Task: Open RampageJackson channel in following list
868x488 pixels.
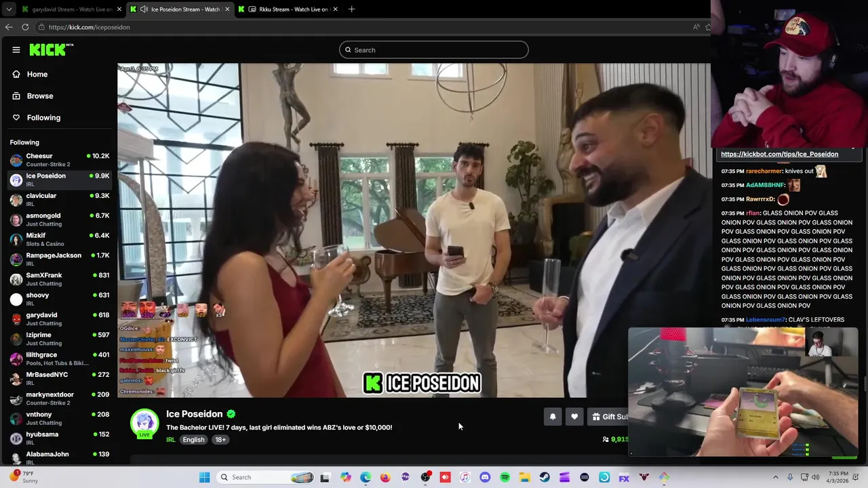Action: 60,259
